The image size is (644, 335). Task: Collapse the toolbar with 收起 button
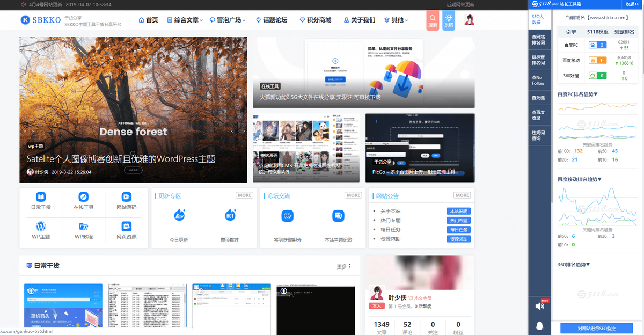(x=631, y=4)
